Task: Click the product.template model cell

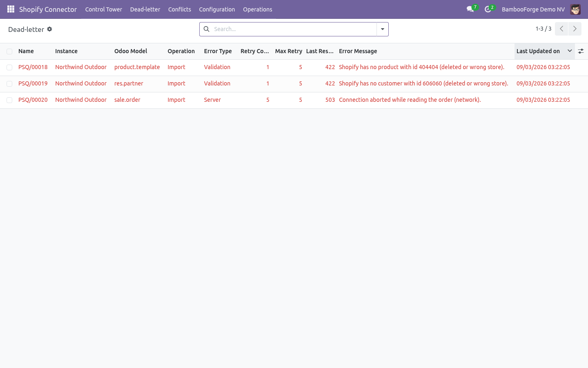Action: click(x=137, y=67)
